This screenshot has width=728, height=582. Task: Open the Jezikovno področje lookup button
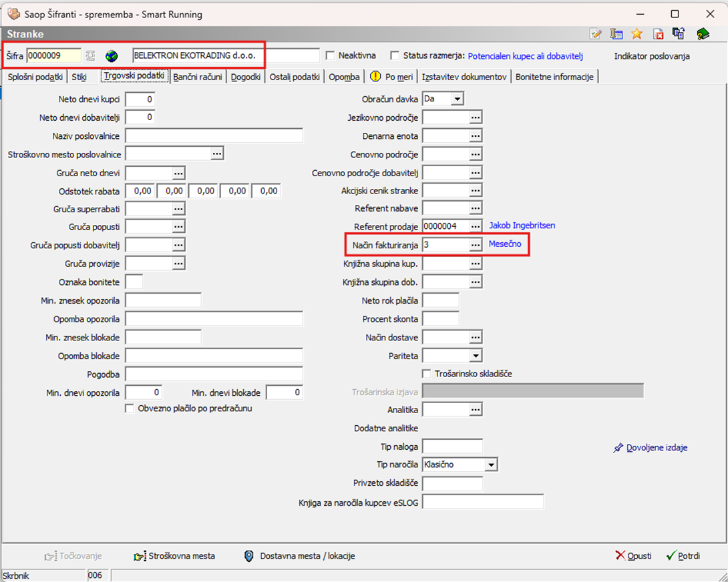476,118
